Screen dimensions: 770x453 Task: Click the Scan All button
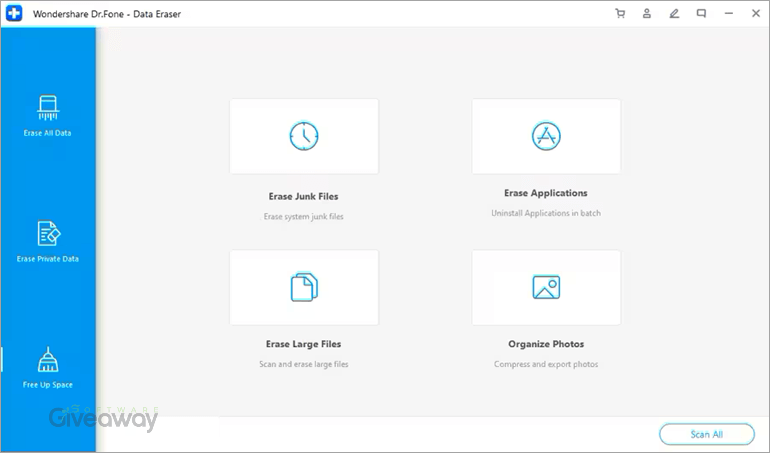707,434
